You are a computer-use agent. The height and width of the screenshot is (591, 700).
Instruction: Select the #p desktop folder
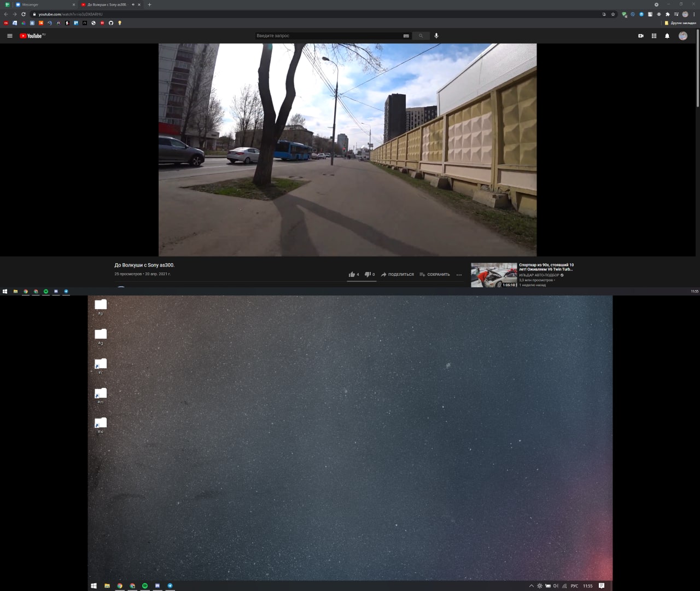pos(101,307)
